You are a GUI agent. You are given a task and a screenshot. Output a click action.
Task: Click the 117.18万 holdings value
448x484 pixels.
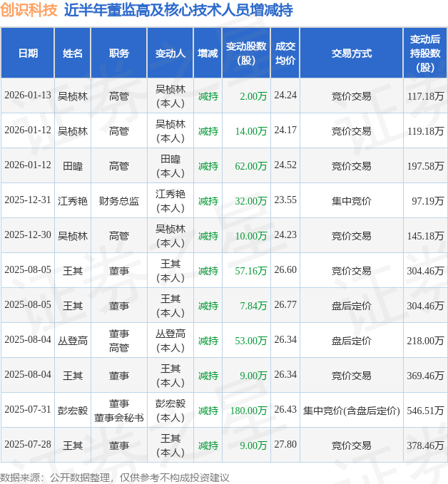coord(425,96)
